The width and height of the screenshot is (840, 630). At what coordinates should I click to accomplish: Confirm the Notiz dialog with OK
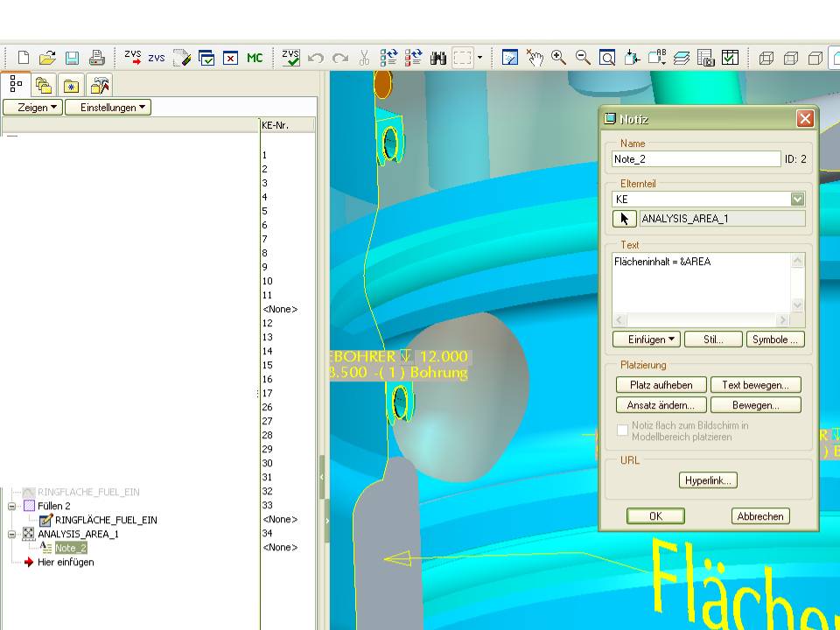click(x=655, y=516)
